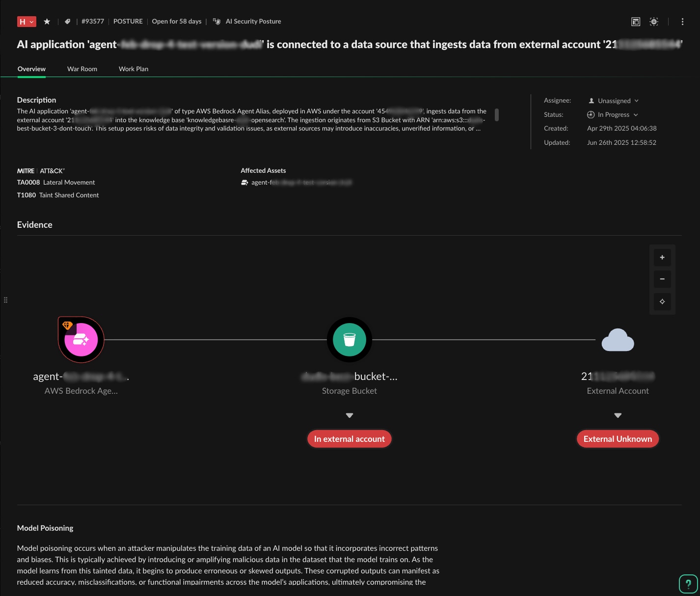Click the AI Security Posture label
The width and height of the screenshot is (700, 596).
pos(253,22)
